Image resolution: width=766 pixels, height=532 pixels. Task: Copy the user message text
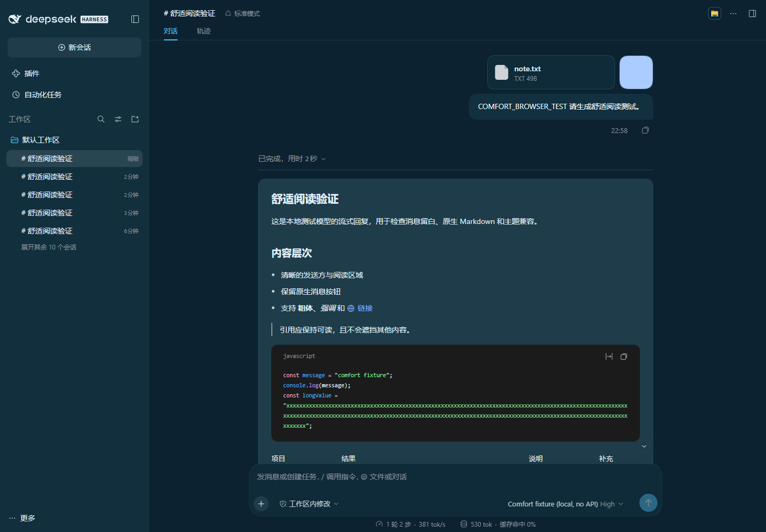click(x=645, y=130)
